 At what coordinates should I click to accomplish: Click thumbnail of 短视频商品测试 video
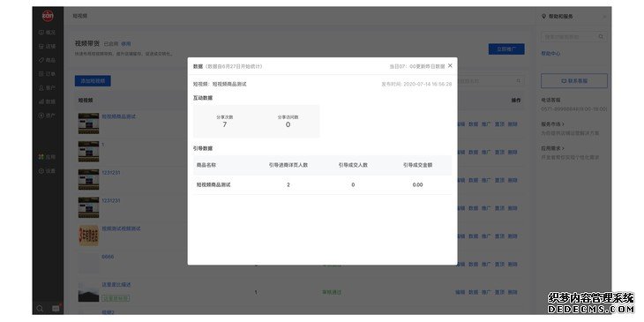tap(89, 124)
